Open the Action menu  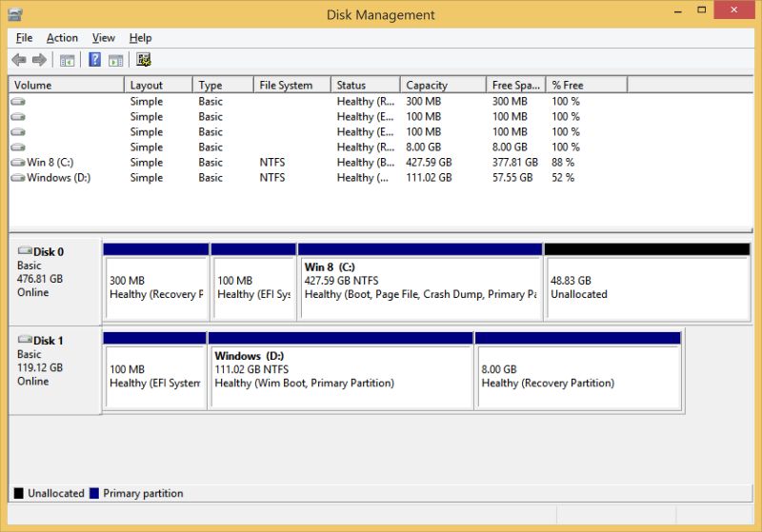click(62, 38)
